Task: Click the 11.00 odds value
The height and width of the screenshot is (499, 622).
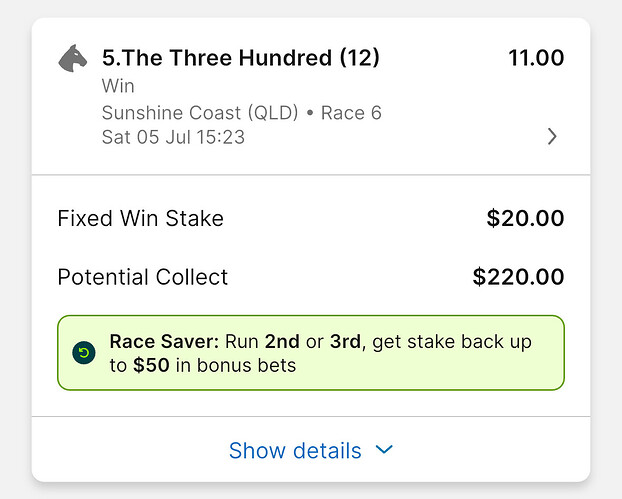Action: [x=536, y=58]
